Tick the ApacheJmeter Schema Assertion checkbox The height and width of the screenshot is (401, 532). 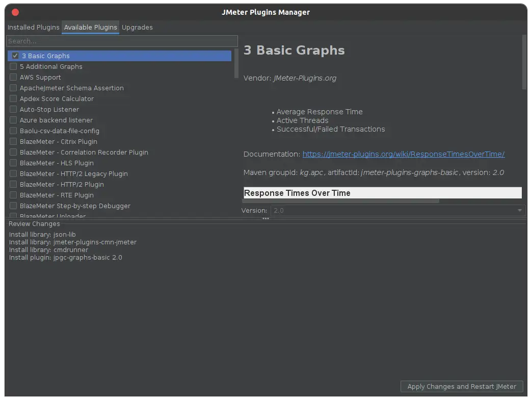[13, 88]
